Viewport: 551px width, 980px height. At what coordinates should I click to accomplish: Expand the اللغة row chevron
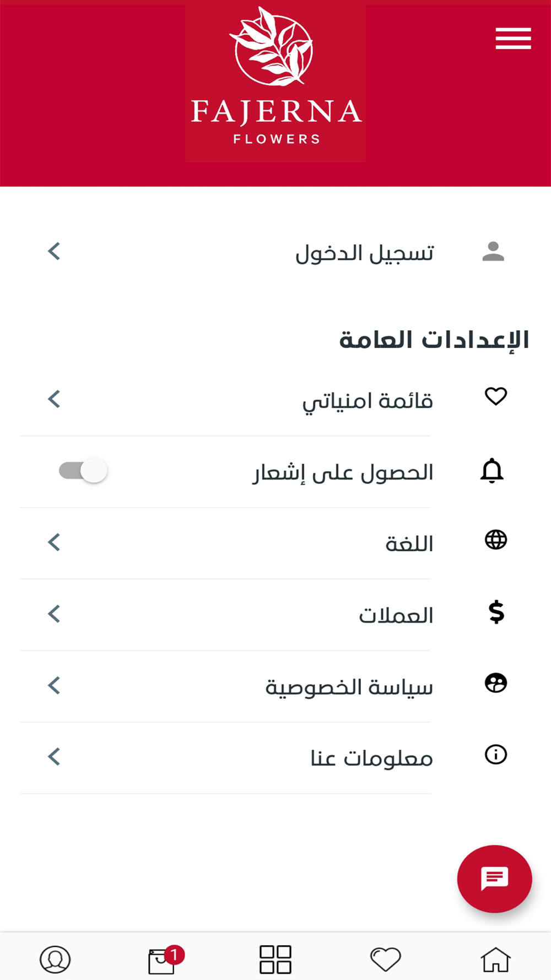tap(54, 542)
